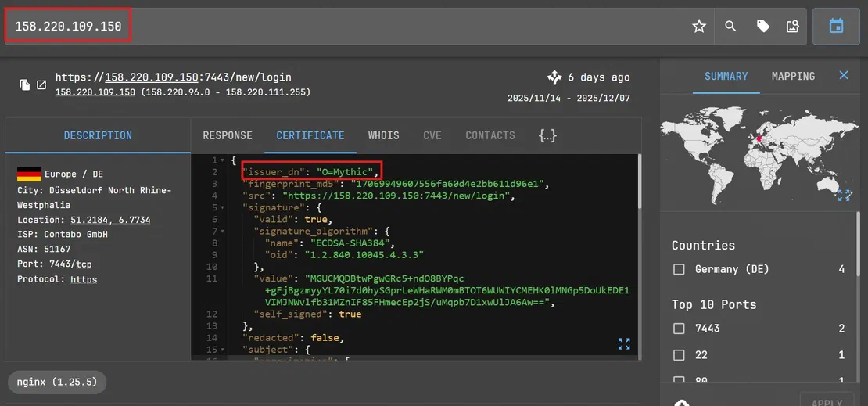Click the ISP text Contabo GmbH
868x406 pixels.
pos(63,235)
